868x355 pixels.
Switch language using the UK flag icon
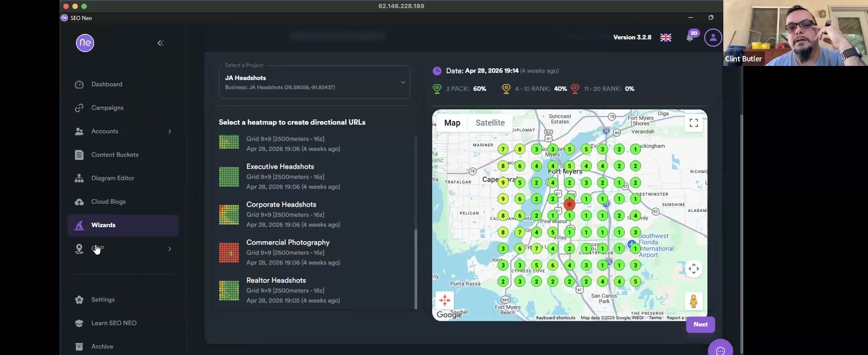coord(666,37)
